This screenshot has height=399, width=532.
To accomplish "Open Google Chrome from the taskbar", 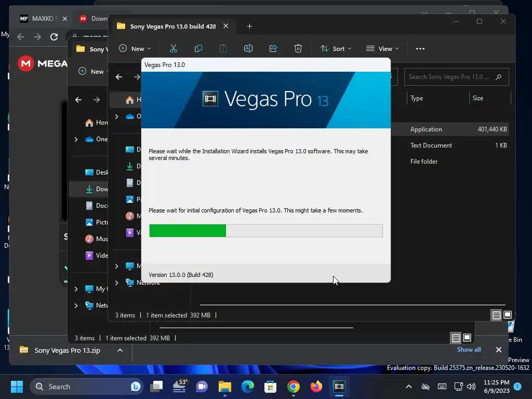I will (x=293, y=387).
